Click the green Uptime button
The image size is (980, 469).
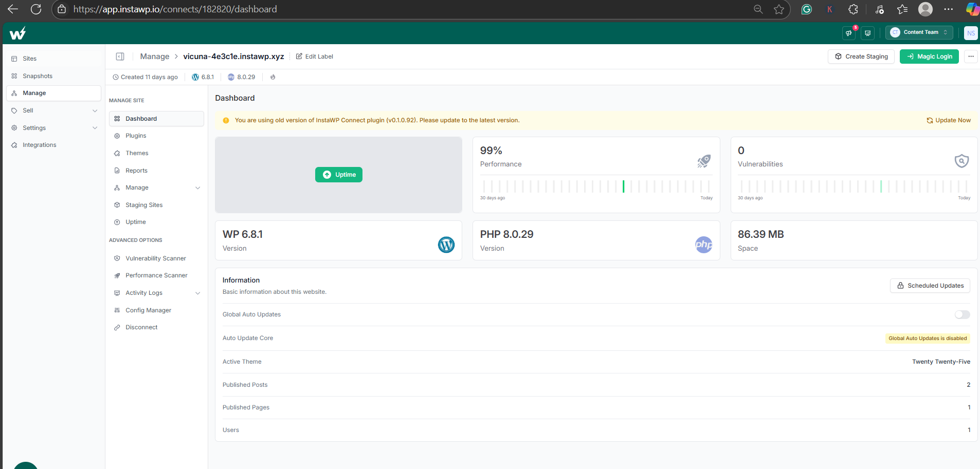click(339, 175)
